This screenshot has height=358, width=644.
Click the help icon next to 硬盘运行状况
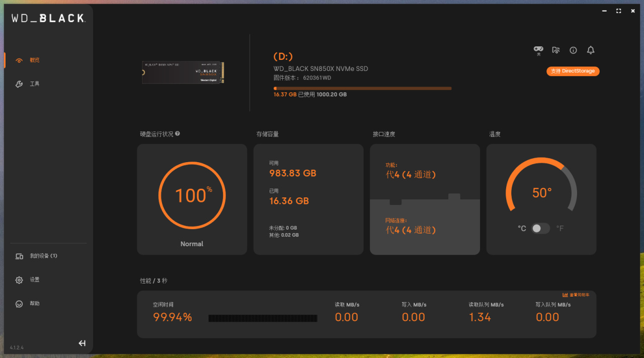(178, 134)
